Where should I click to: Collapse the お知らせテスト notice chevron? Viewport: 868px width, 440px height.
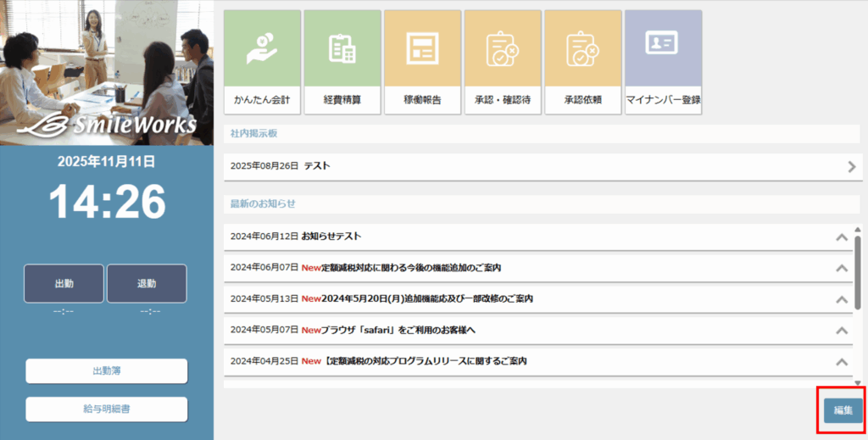click(x=842, y=237)
